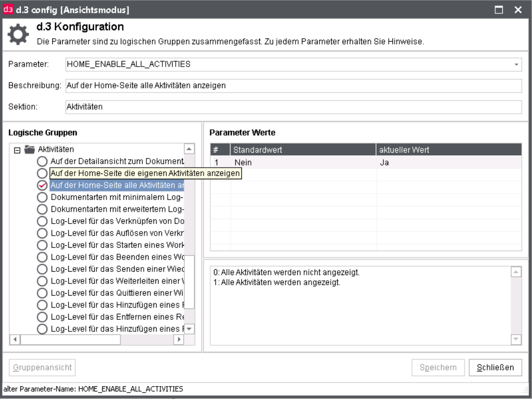Click the Parameter field text HOME_ENABLE_ALL_ACTIVITIES
Screen dimensions: 532x399
click(128, 64)
